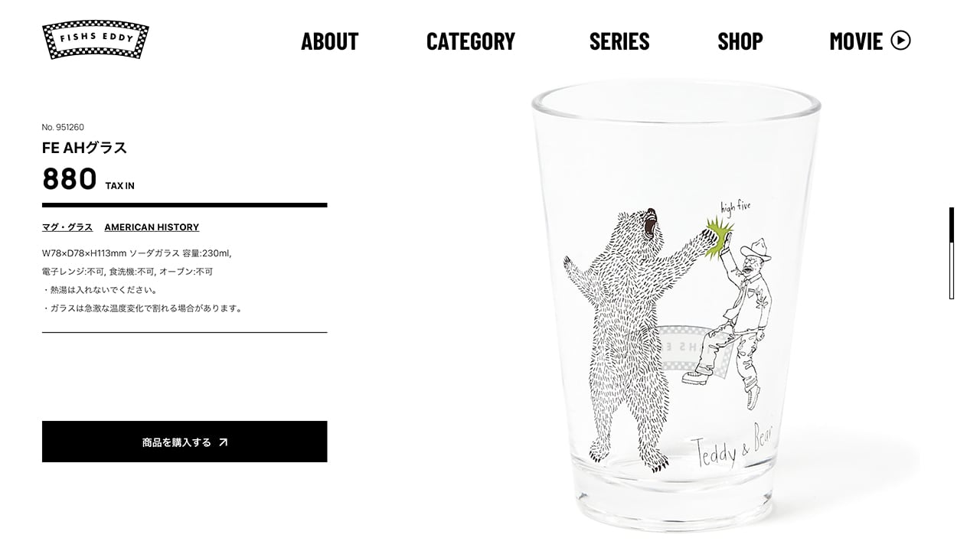The width and height of the screenshot is (980, 551).
Task: Open the CATEGORY navigation item
Action: pos(471,41)
